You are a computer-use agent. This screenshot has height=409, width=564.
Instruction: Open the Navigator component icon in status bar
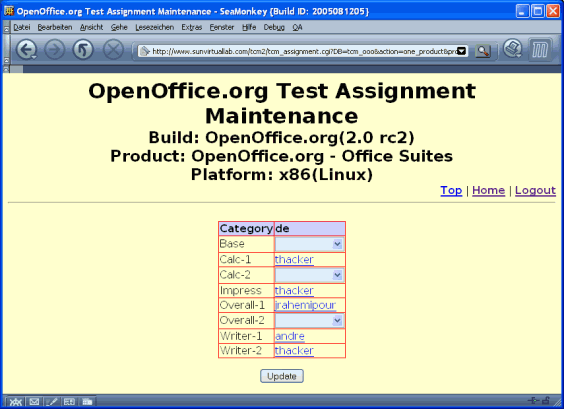(15, 401)
